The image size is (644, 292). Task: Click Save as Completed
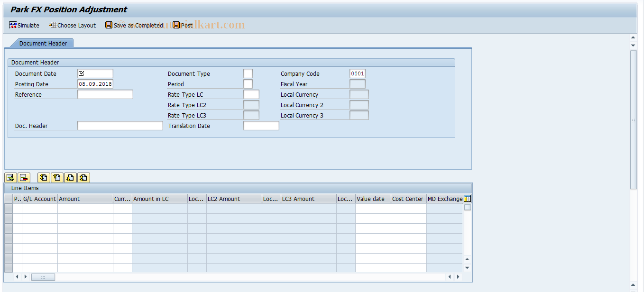(134, 25)
